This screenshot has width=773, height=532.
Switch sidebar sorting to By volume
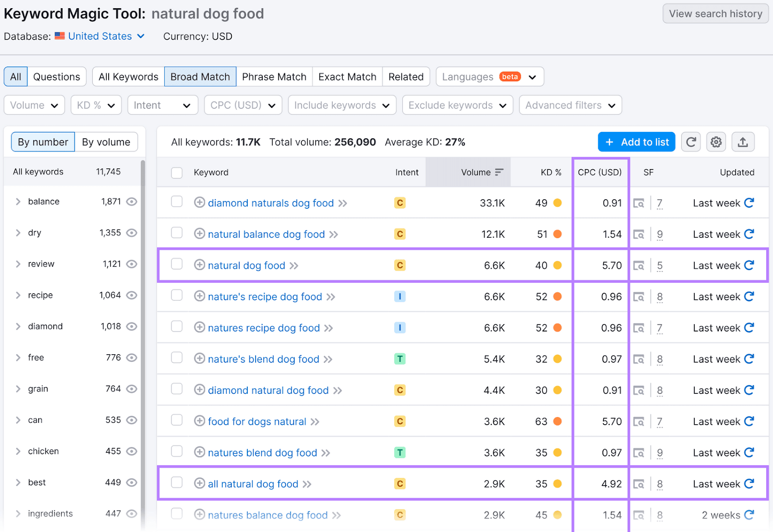(x=106, y=142)
